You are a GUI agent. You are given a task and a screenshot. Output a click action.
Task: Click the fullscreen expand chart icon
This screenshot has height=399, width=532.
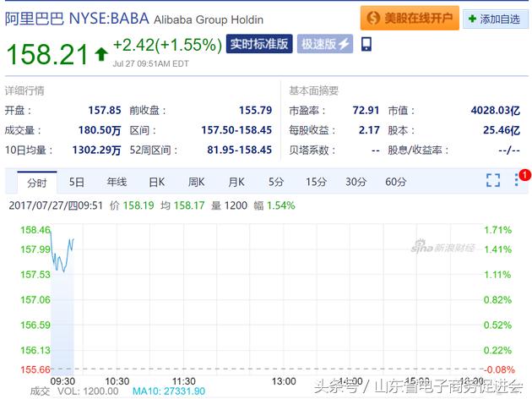pos(492,180)
